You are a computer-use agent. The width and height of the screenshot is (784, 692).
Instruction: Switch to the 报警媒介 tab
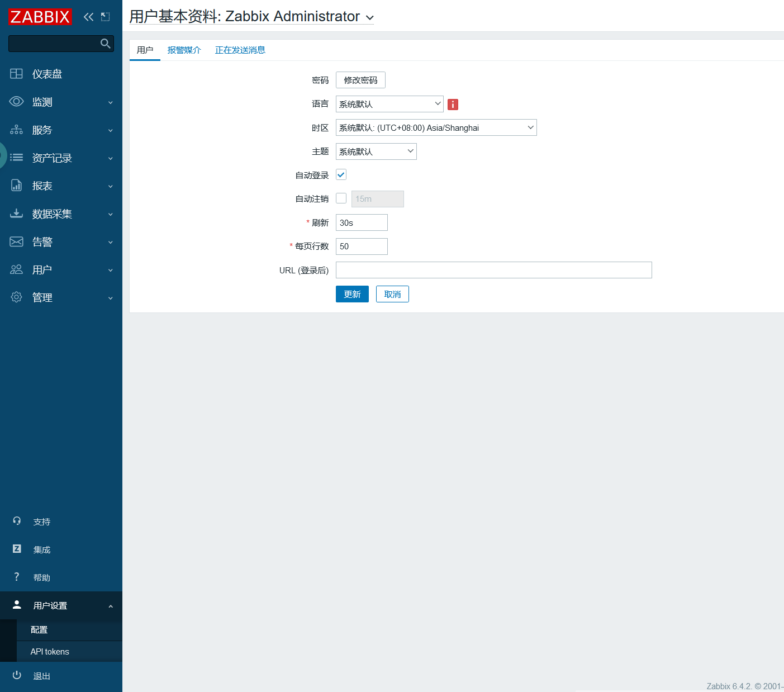pos(184,50)
